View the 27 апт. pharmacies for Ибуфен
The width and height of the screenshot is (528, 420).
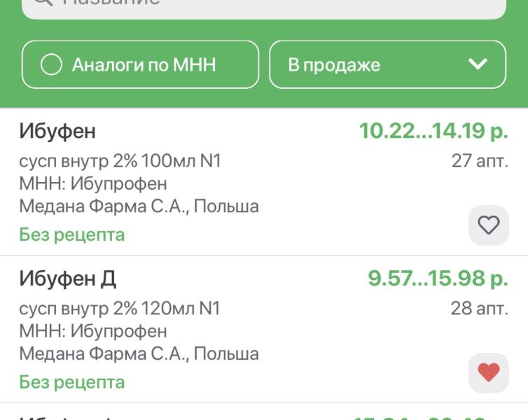(x=480, y=161)
